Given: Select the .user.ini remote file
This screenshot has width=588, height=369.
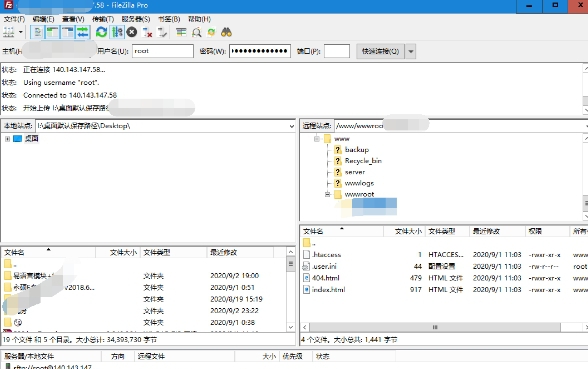Looking at the screenshot, I should tap(324, 266).
